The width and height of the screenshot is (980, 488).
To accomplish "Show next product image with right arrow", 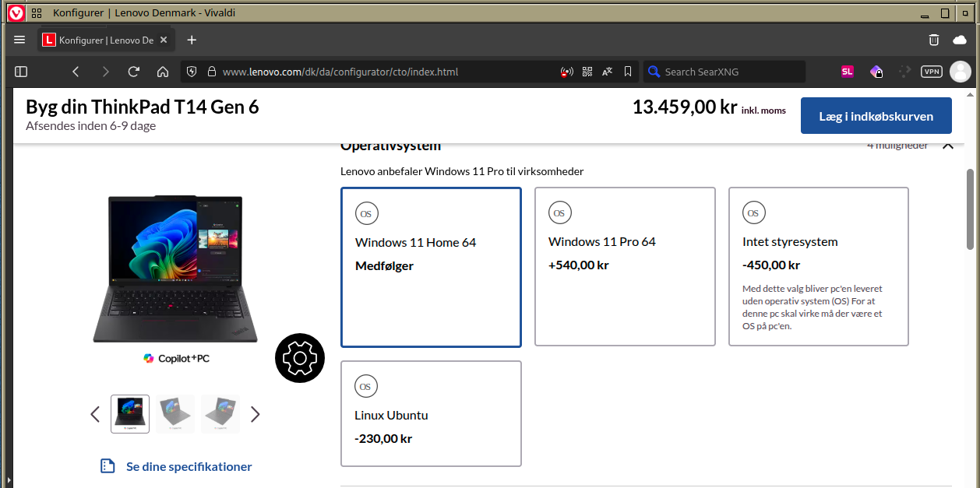I will click(255, 414).
